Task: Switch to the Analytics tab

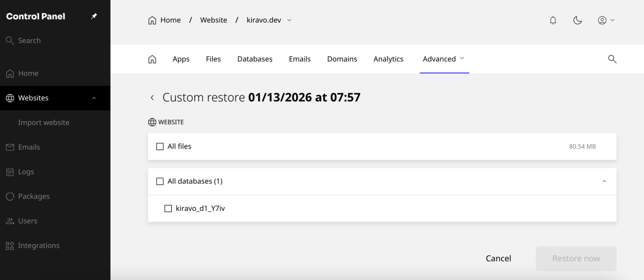Action: tap(388, 59)
